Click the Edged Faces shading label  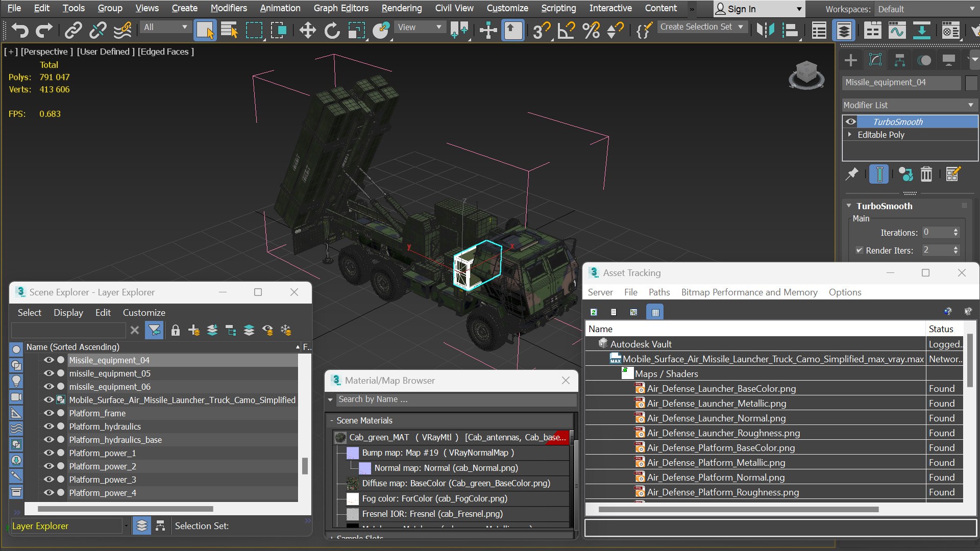pyautogui.click(x=165, y=52)
